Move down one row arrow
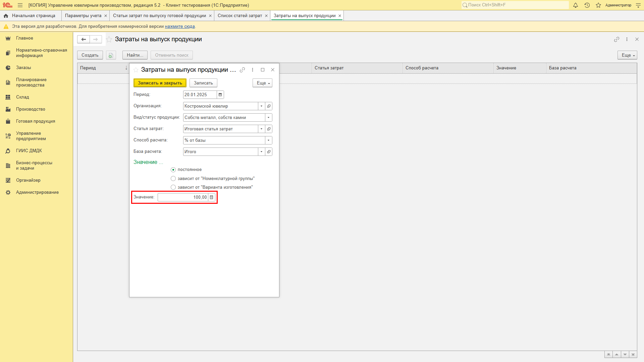 pos(625,355)
